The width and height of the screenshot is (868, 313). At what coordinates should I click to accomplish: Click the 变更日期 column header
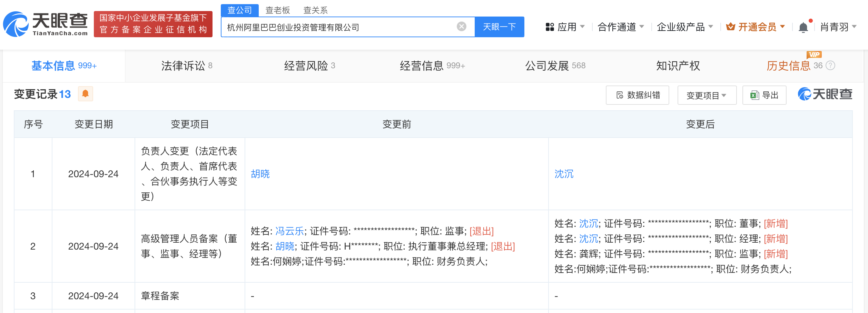click(93, 124)
